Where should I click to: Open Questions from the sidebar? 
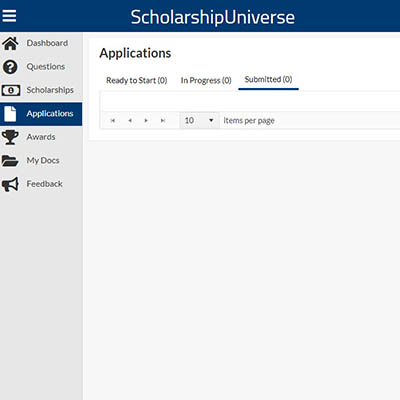(x=46, y=67)
